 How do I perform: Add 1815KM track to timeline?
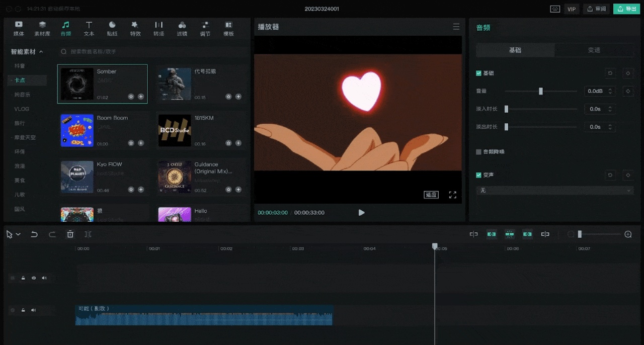[238, 143]
